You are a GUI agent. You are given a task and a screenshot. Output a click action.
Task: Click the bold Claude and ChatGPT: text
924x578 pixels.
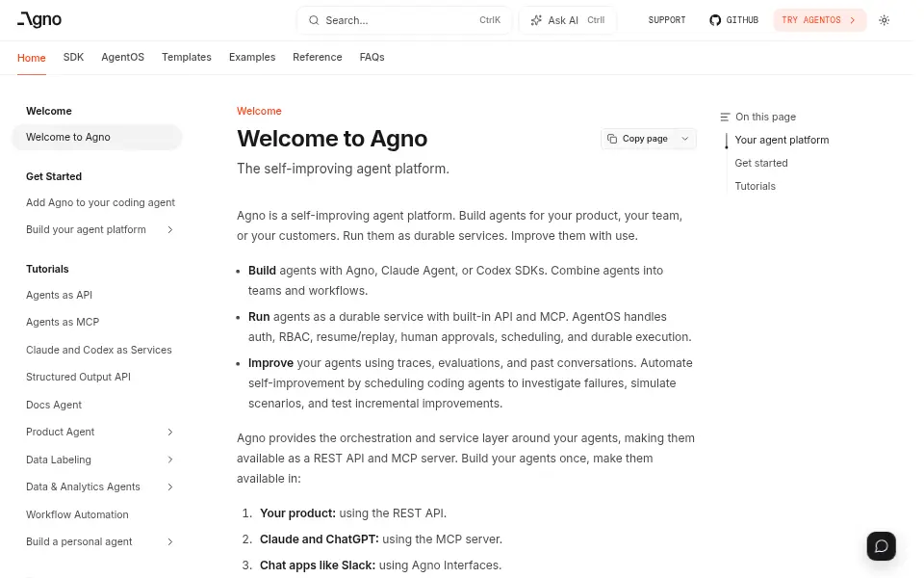click(x=320, y=539)
